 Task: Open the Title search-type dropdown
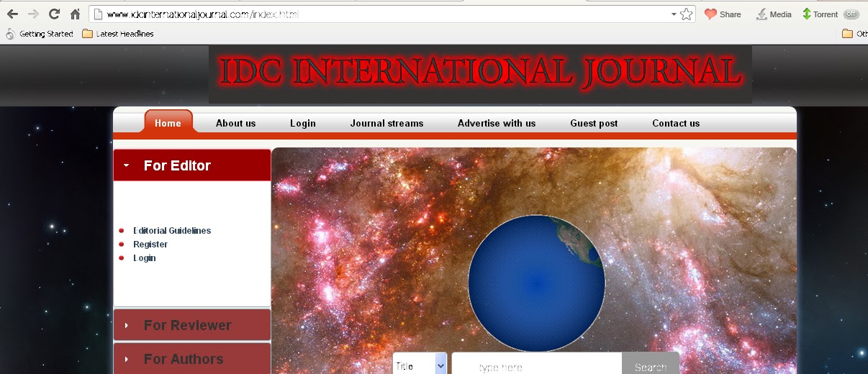pyautogui.click(x=420, y=364)
